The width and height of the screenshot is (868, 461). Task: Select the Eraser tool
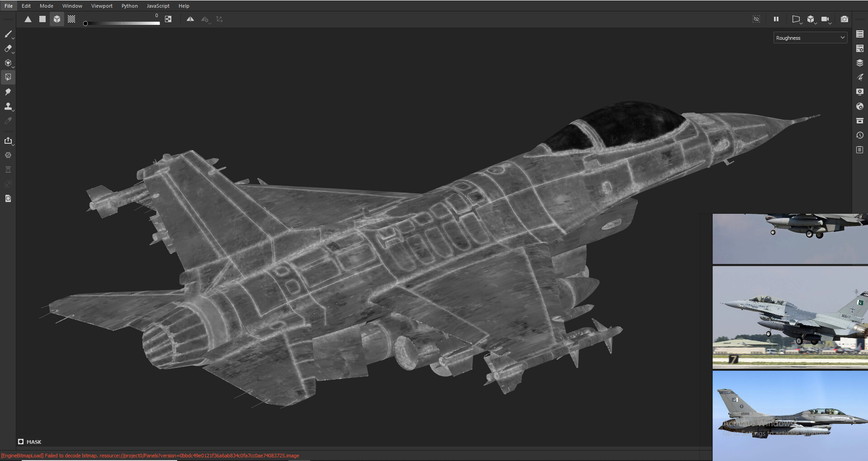pos(8,49)
